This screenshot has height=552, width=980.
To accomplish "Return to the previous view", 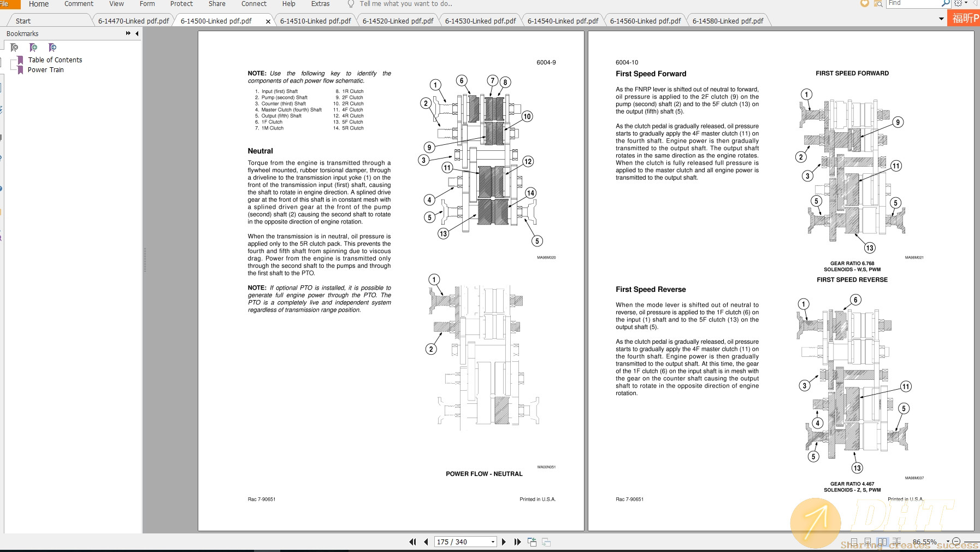I will point(532,541).
